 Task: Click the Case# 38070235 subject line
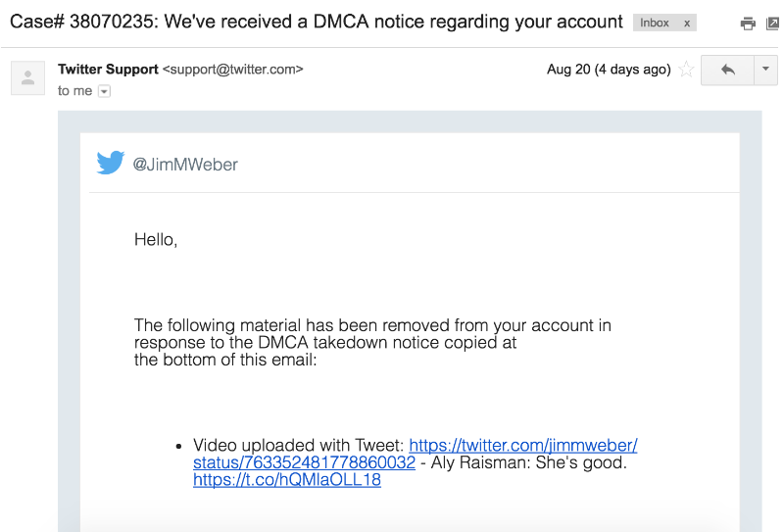(316, 22)
